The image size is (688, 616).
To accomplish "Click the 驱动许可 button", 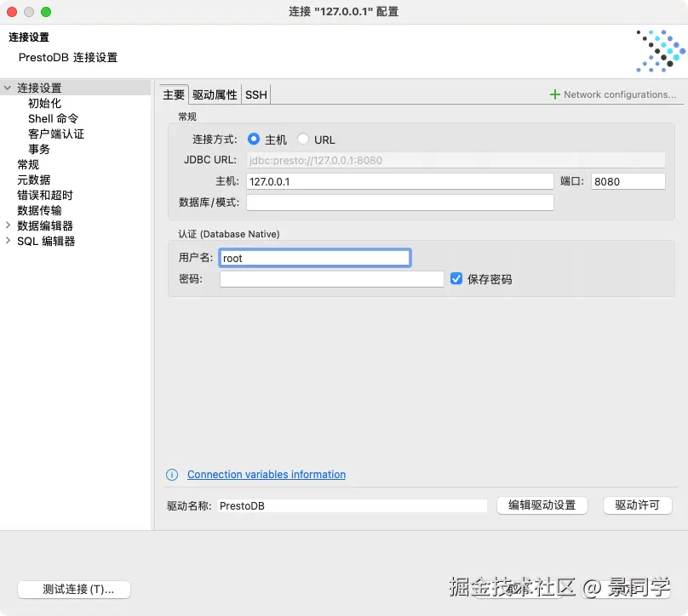I will [x=637, y=505].
